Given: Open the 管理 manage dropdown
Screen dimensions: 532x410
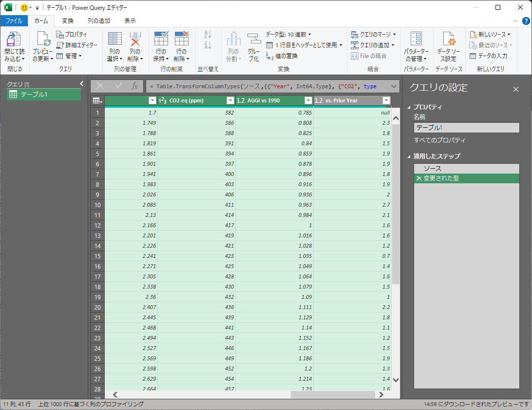Looking at the screenshot, I should click(69, 56).
